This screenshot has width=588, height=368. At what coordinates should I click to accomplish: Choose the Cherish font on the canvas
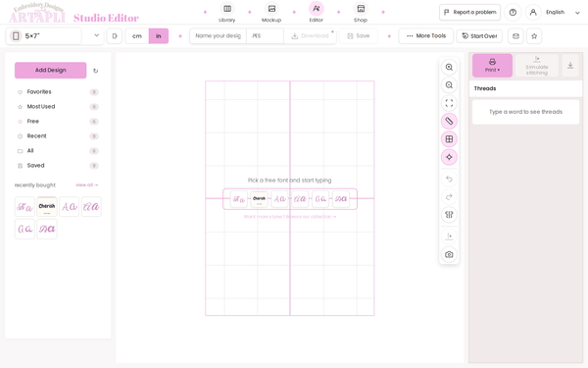[259, 199]
